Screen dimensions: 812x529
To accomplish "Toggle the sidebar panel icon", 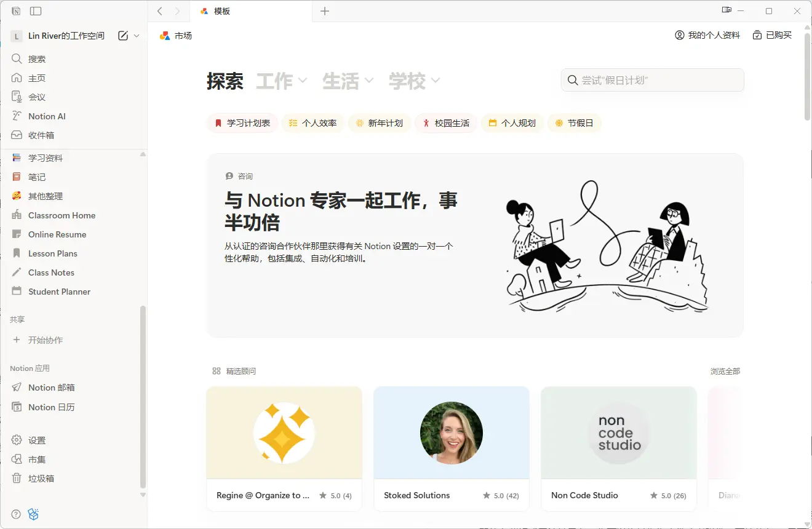I will [36, 11].
